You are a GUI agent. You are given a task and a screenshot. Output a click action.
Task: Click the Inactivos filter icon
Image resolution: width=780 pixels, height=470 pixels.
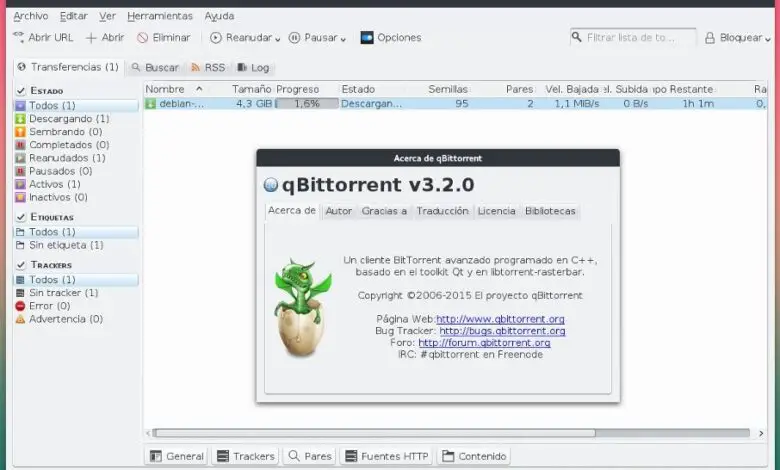[20, 197]
